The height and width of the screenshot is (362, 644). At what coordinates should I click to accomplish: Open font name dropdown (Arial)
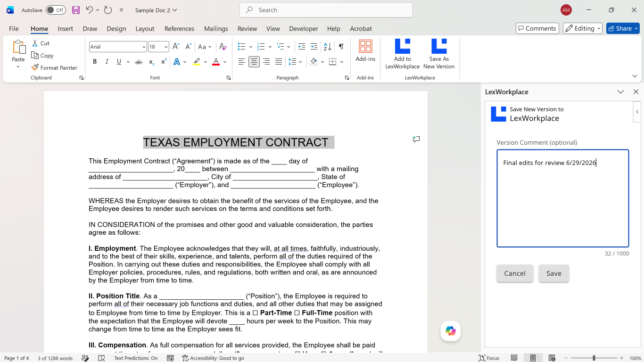[144, 47]
